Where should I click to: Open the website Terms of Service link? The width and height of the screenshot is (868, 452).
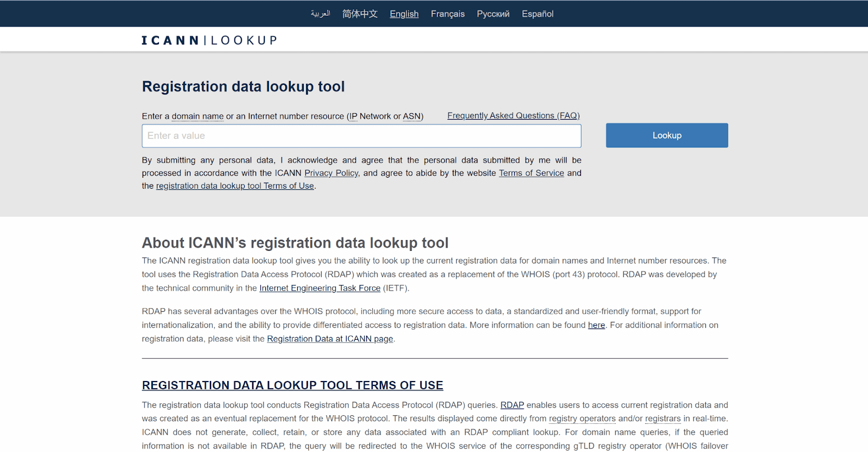click(531, 173)
